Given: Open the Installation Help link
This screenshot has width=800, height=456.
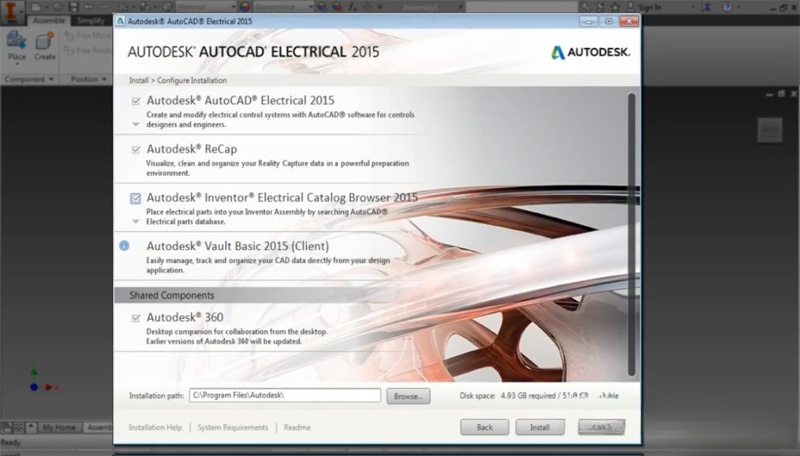Looking at the screenshot, I should pyautogui.click(x=155, y=427).
